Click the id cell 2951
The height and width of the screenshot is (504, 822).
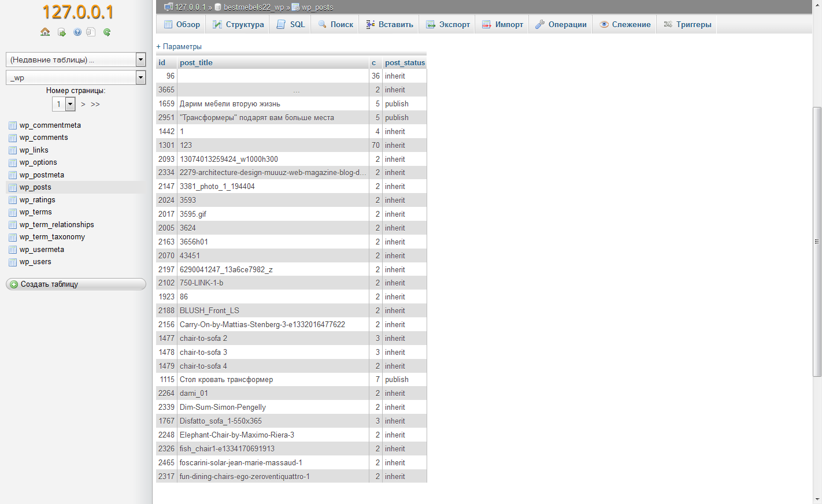tap(166, 118)
